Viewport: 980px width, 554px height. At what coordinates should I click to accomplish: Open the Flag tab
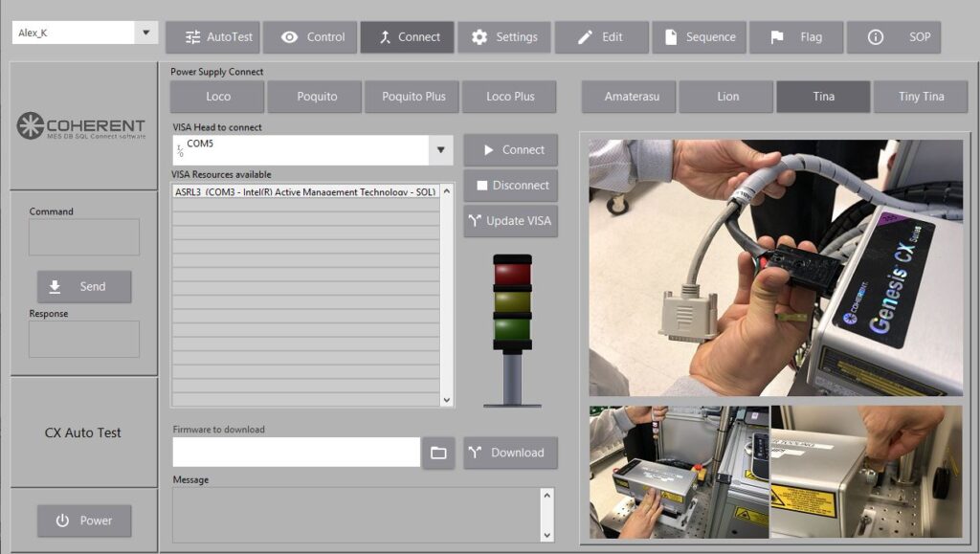coord(796,37)
